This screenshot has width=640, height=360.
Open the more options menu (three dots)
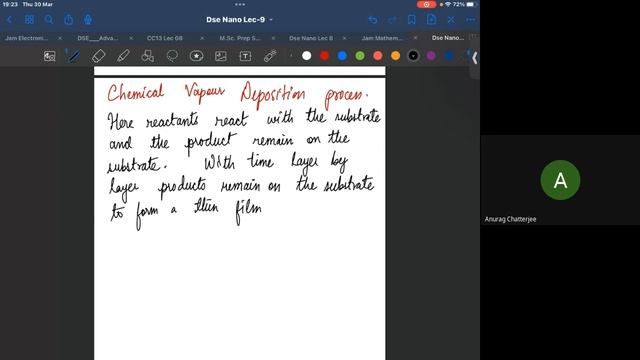click(471, 20)
